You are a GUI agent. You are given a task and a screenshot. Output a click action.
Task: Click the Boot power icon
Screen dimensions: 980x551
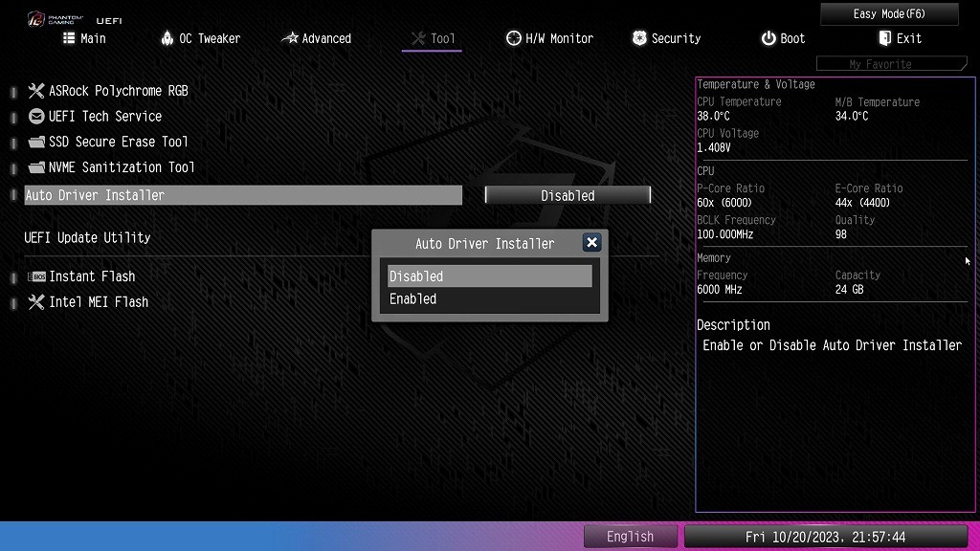click(x=768, y=38)
